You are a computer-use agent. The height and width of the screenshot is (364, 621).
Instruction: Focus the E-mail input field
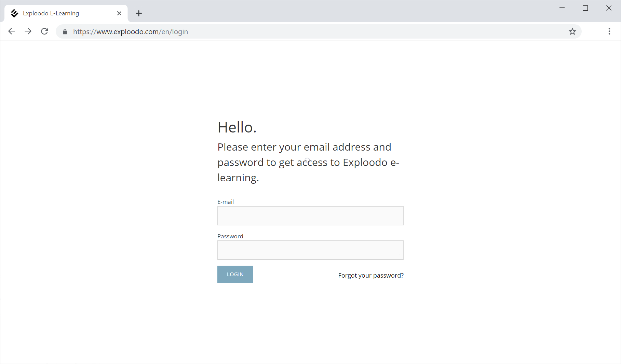click(310, 215)
